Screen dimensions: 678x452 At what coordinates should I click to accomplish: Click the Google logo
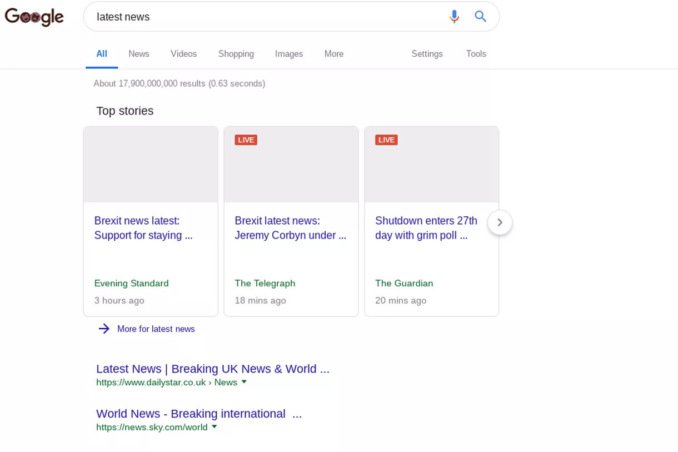pos(34,17)
